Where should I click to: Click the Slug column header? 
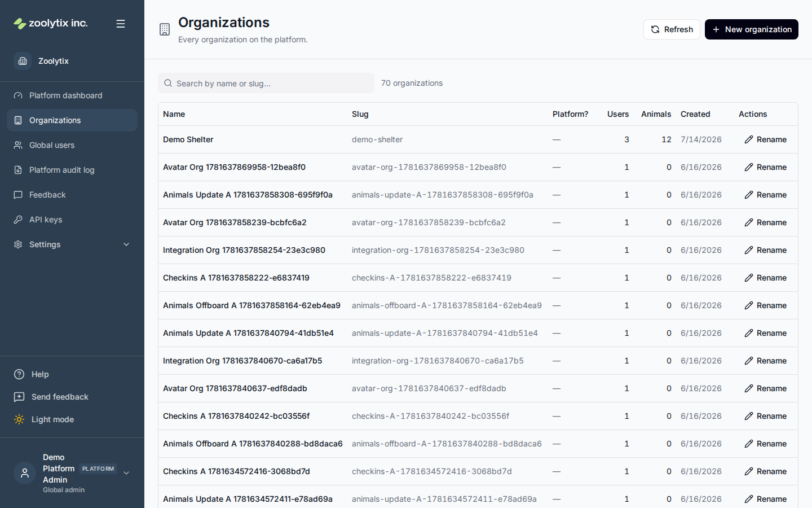(x=360, y=114)
